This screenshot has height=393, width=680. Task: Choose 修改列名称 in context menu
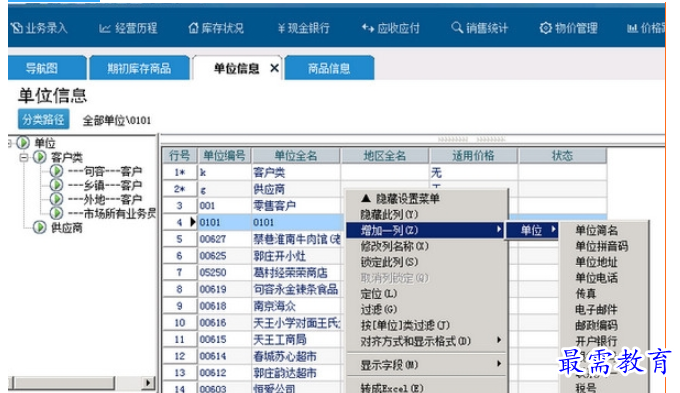click(427, 246)
